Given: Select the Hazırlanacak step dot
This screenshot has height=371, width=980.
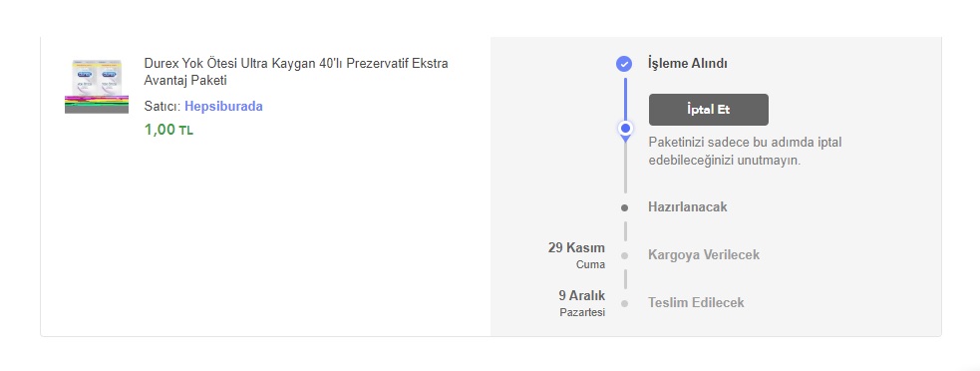Looking at the screenshot, I should tap(624, 207).
